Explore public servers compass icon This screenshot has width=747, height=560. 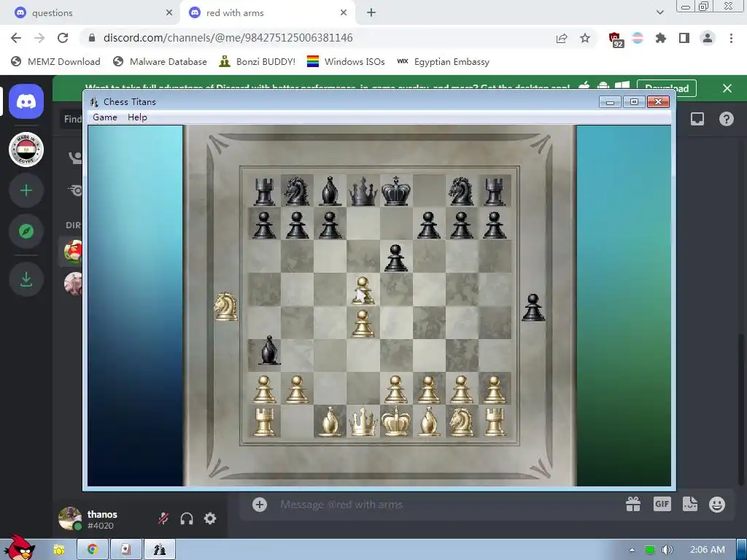click(x=26, y=231)
